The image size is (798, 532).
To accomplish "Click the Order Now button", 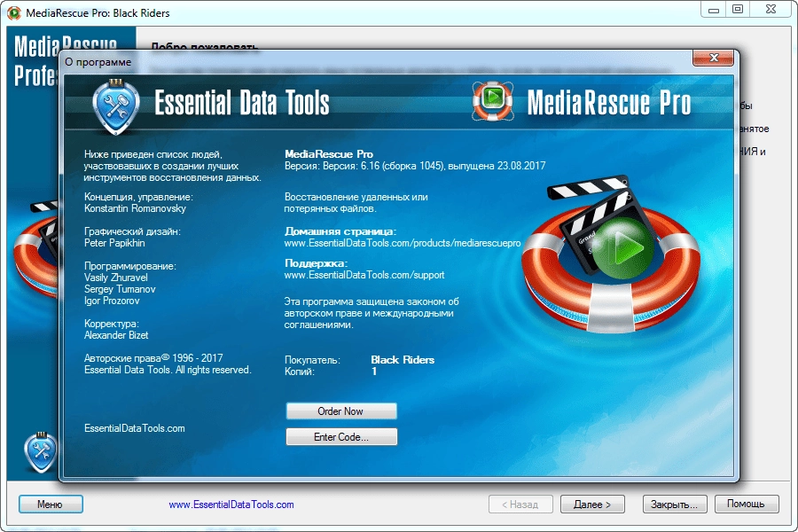I will [x=341, y=411].
